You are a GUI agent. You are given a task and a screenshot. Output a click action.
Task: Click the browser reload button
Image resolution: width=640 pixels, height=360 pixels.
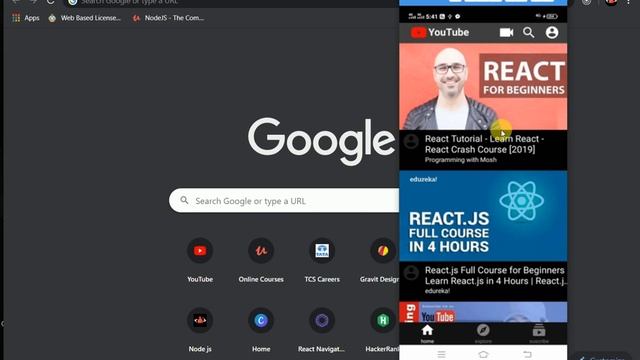[50, 2]
